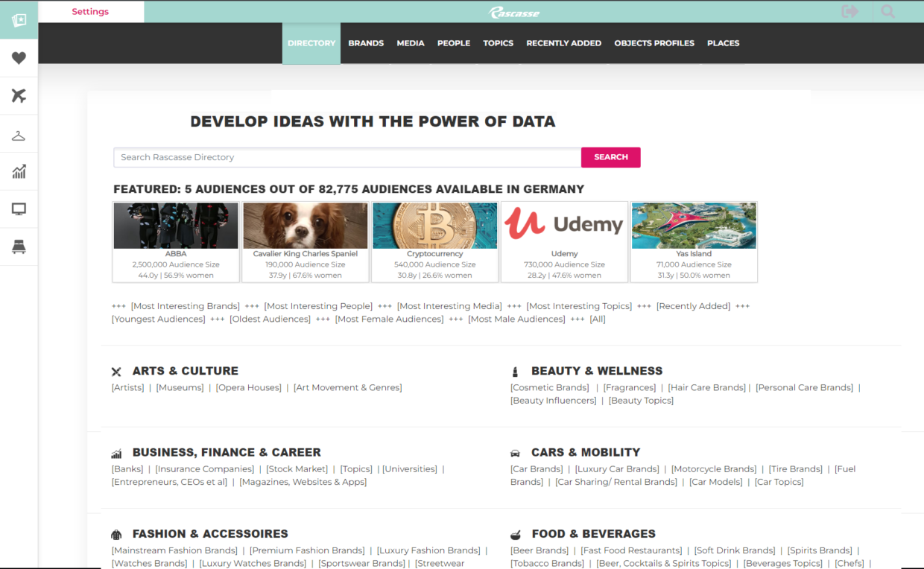Select the airplane travel sidebar icon
The height and width of the screenshot is (569, 924).
19,95
